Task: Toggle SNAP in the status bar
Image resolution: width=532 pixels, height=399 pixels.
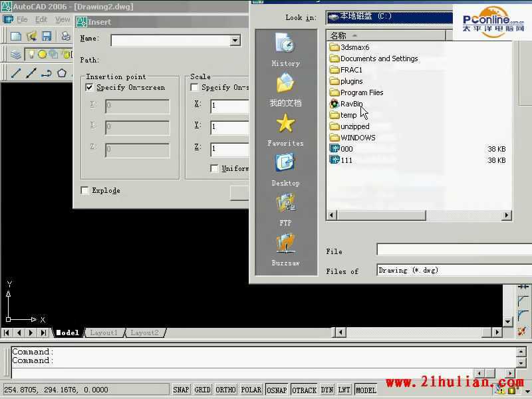Action: pos(181,390)
